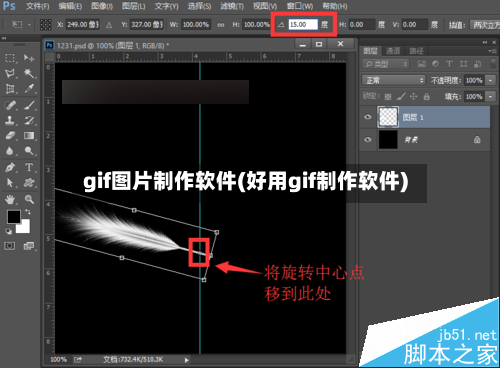Switch to the 路径 paths tab

coord(416,51)
